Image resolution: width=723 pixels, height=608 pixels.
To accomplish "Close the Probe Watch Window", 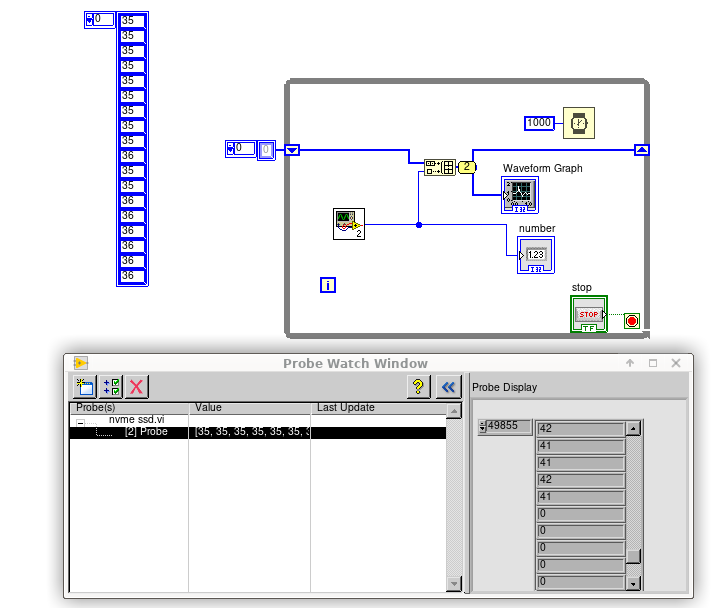I will tap(676, 363).
